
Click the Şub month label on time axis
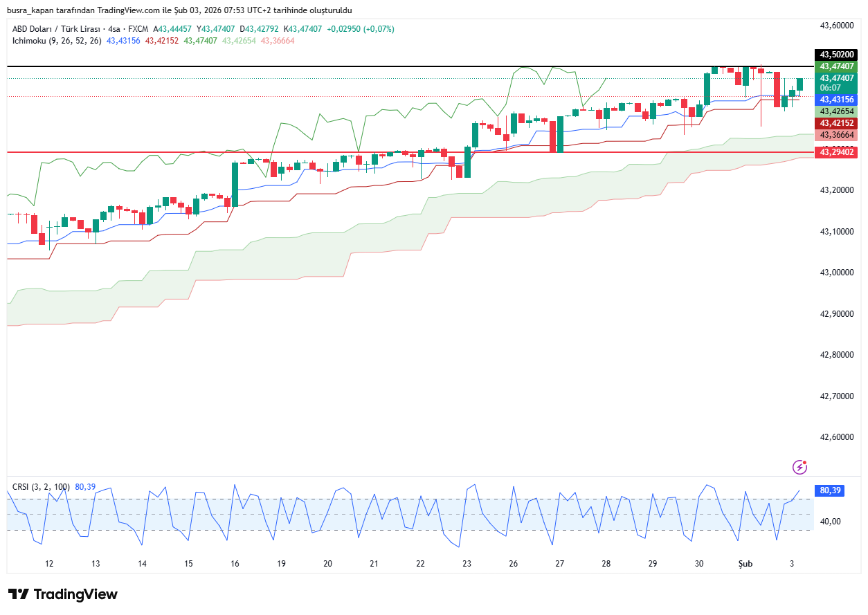[x=745, y=564]
